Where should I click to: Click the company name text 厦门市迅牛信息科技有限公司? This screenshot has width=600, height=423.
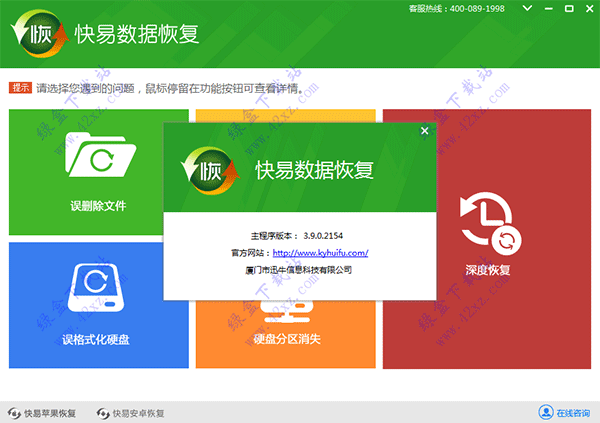click(298, 270)
